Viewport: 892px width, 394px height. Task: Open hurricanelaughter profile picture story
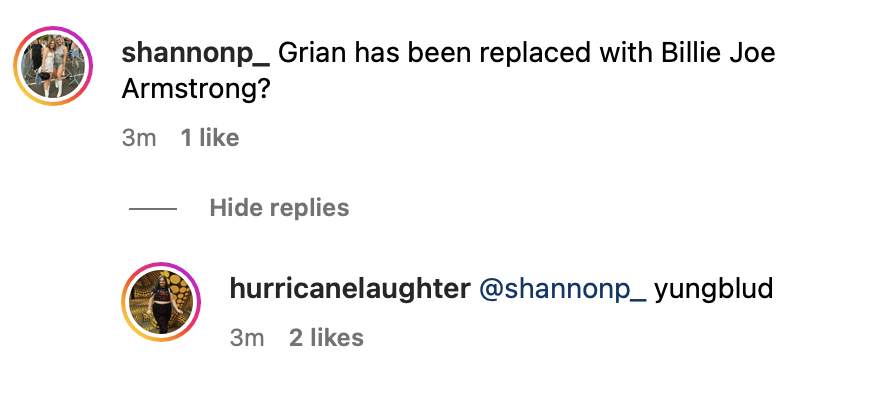(161, 302)
